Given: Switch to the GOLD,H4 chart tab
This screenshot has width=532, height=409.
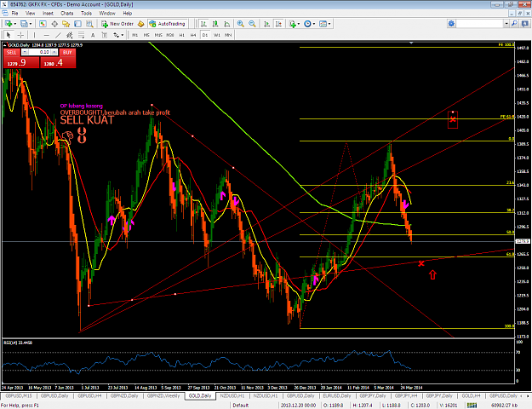Looking at the screenshot, I should pos(471,395).
